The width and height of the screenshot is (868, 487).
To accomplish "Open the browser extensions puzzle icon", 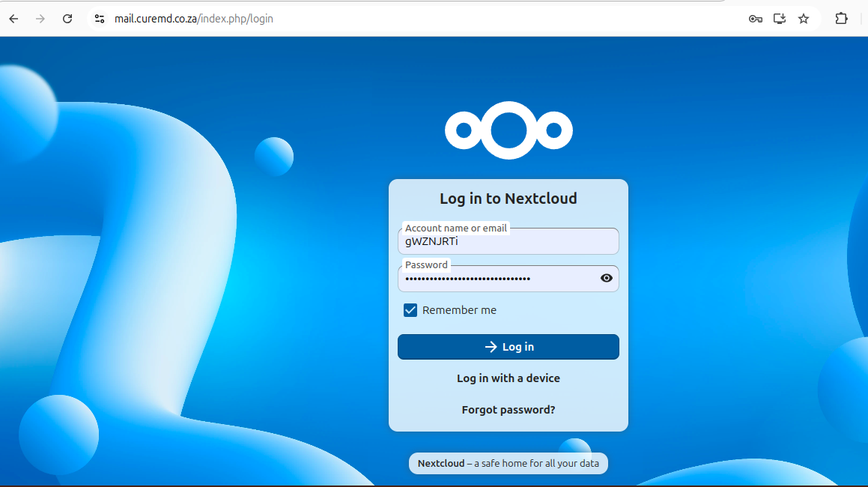I will pos(841,19).
